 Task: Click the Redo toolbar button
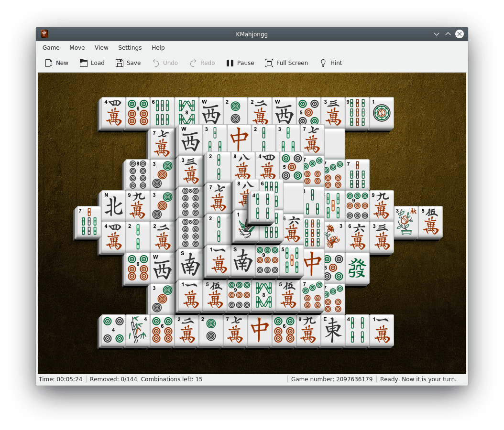point(202,63)
